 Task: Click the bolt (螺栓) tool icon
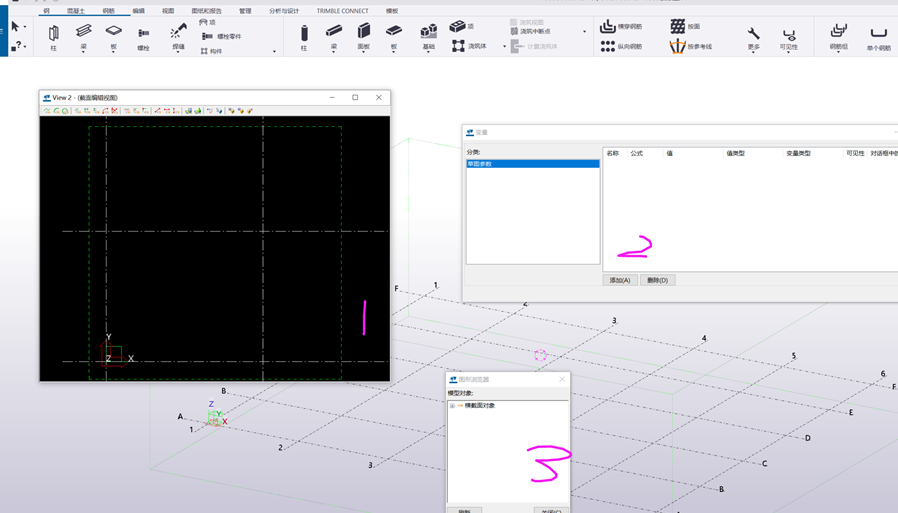coord(143,34)
